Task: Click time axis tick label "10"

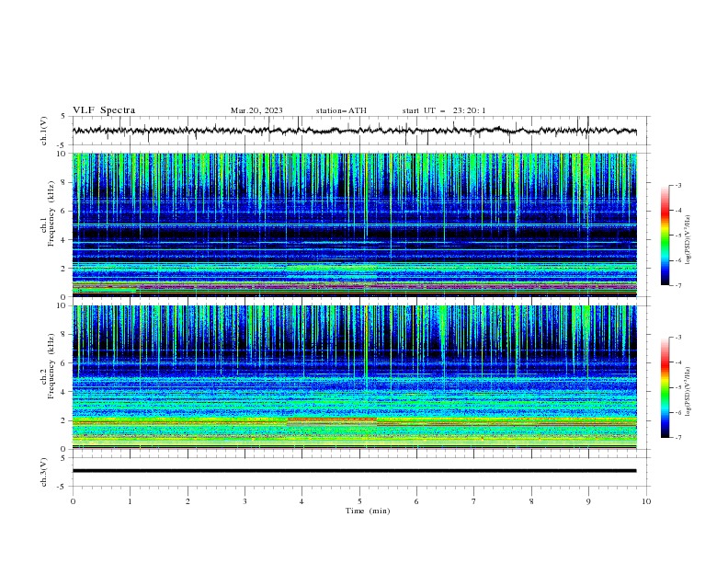Action: pos(646,501)
